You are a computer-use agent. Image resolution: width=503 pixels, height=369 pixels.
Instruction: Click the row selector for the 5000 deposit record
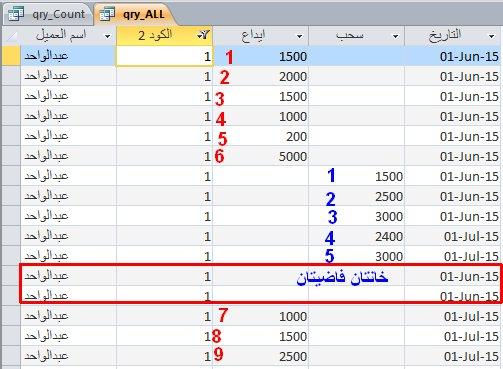[11, 156]
